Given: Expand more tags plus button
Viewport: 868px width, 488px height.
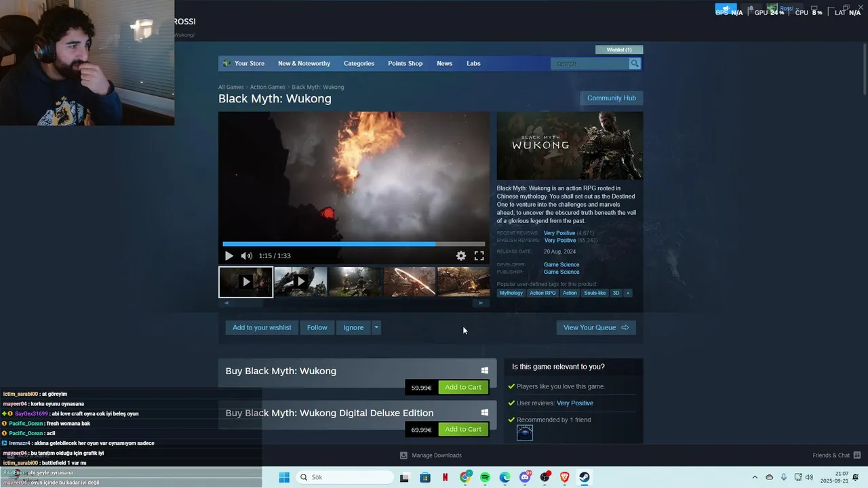Looking at the screenshot, I should (628, 293).
